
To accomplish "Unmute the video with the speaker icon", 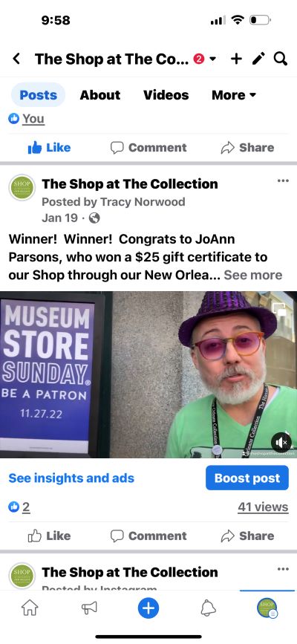I will (x=281, y=443).
